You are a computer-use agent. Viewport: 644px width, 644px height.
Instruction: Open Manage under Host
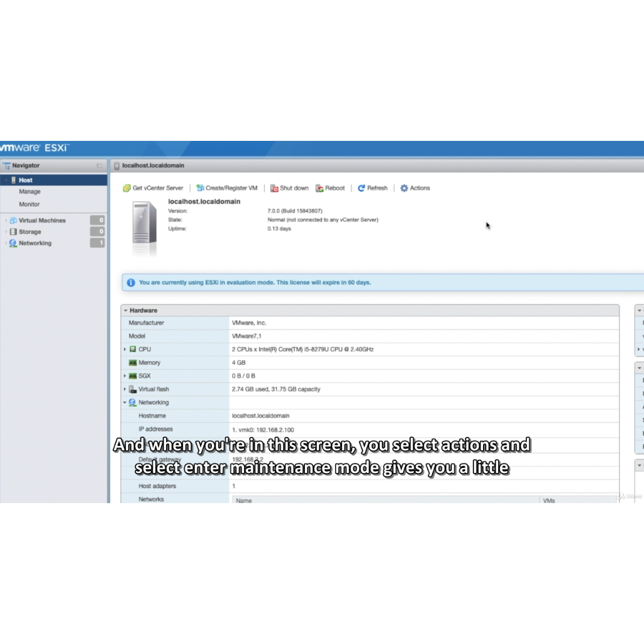pyautogui.click(x=30, y=191)
